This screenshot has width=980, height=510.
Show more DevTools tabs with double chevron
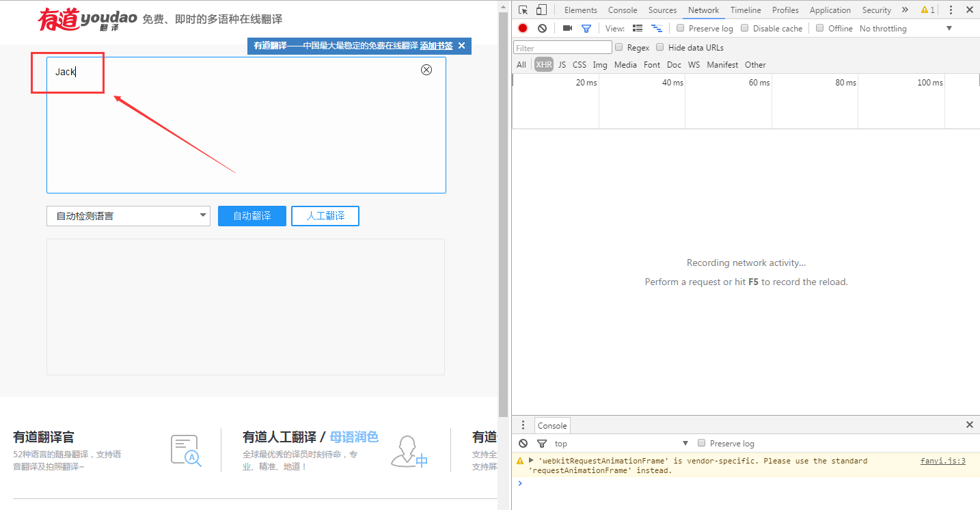[905, 10]
